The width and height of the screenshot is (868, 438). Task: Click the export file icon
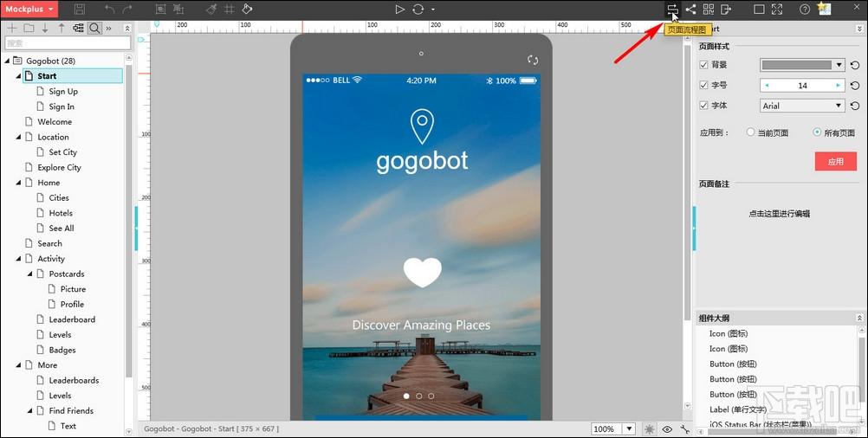point(726,9)
